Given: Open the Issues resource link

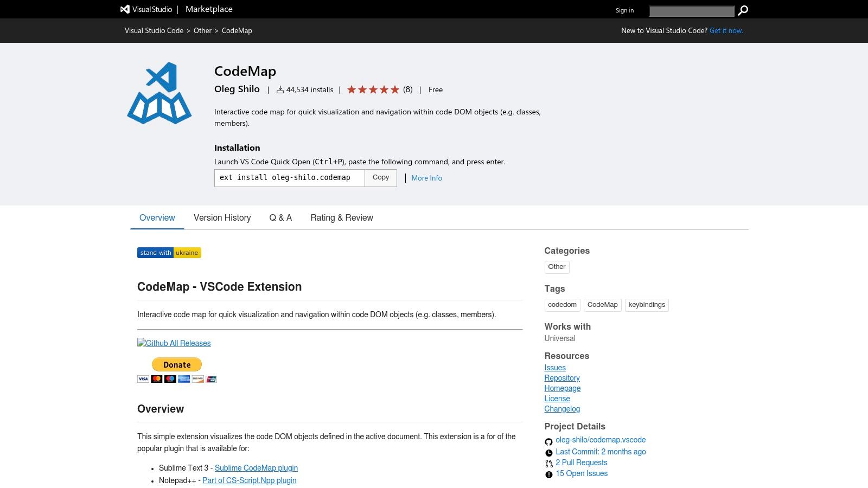Looking at the screenshot, I should click(x=555, y=368).
